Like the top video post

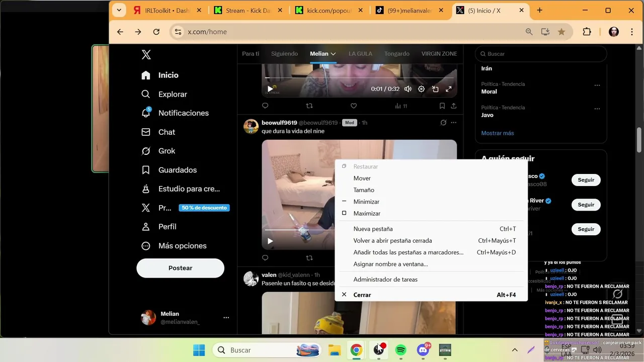point(354,106)
